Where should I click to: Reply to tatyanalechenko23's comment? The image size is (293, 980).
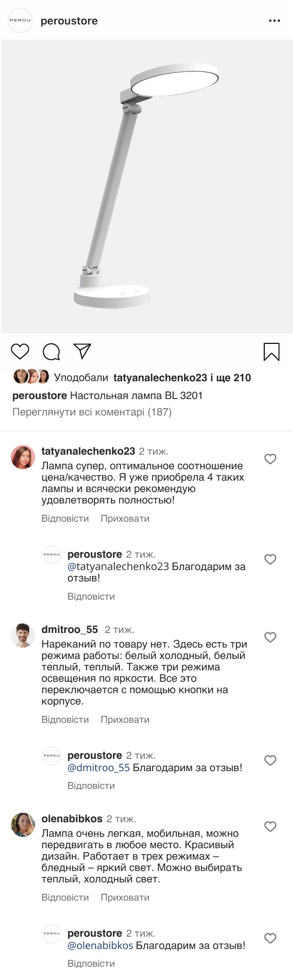pos(65,519)
